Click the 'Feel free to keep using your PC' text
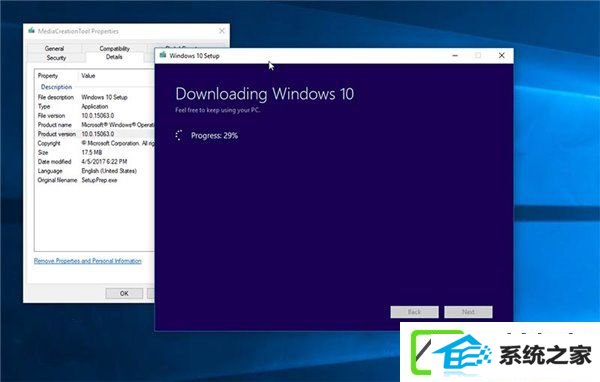 (217, 110)
